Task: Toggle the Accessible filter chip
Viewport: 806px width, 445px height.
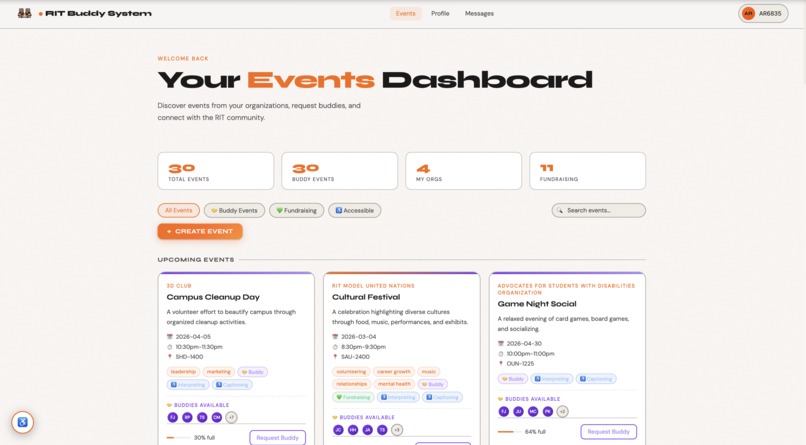Action: coord(355,210)
